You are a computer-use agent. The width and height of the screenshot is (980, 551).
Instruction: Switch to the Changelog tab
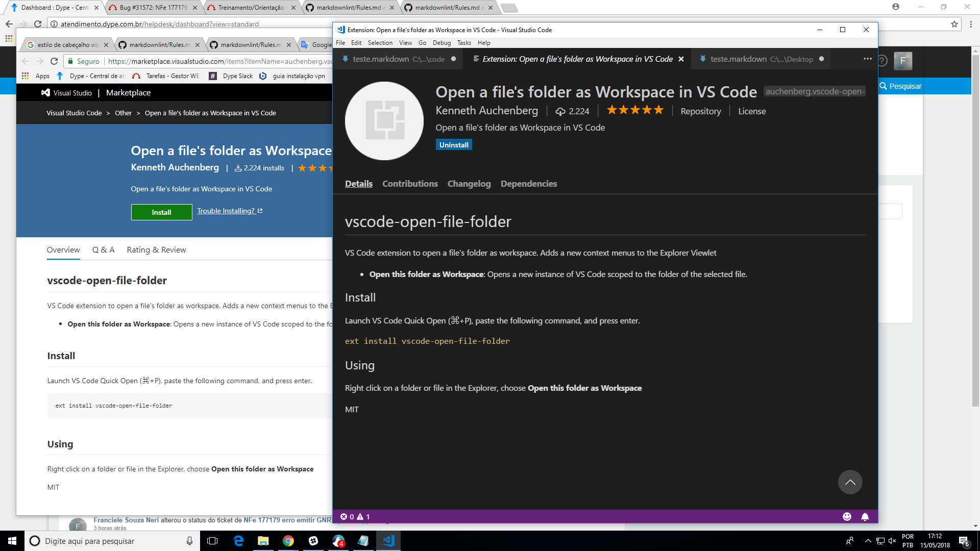click(x=469, y=184)
